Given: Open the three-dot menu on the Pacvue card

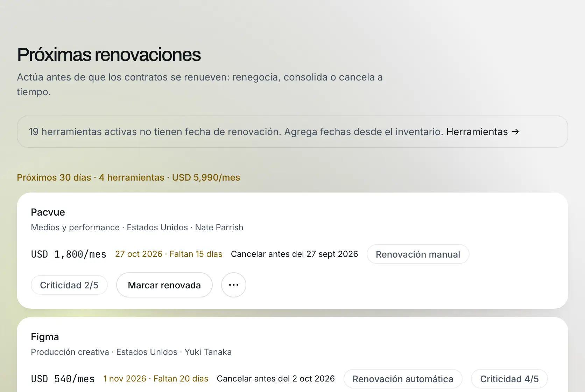Looking at the screenshot, I should point(234,285).
